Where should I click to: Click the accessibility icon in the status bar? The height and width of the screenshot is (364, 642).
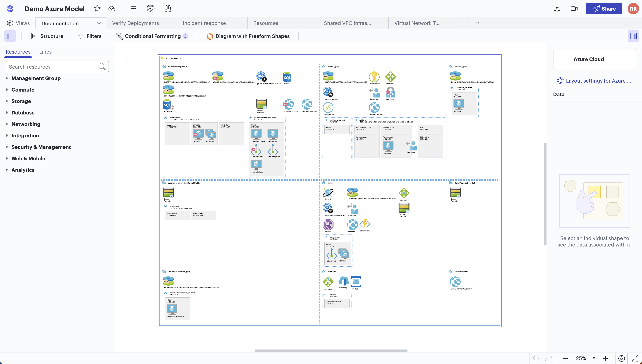click(622, 358)
